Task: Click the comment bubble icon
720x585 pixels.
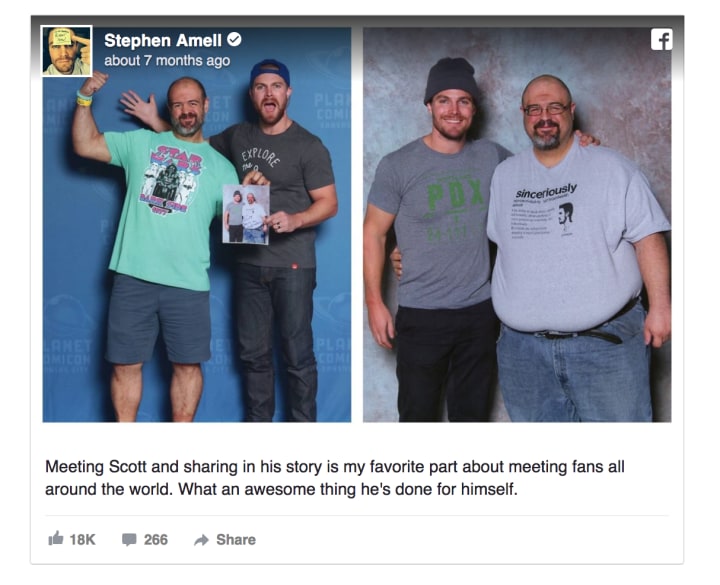Action: pos(129,539)
